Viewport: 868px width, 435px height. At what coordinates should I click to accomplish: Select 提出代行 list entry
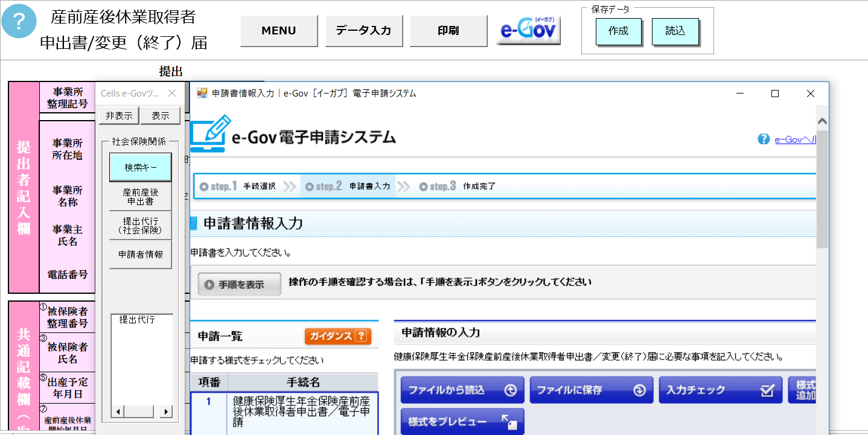tap(137, 320)
